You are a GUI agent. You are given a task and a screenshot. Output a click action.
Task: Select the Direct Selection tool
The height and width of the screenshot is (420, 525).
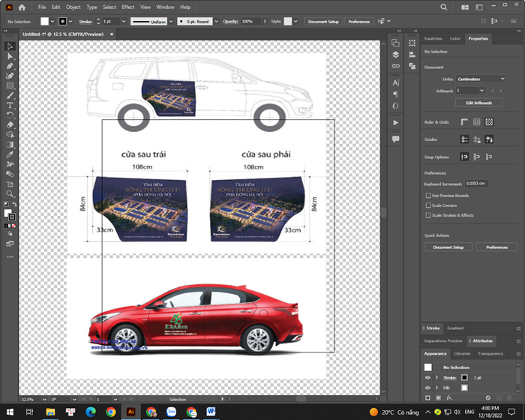tap(10, 56)
